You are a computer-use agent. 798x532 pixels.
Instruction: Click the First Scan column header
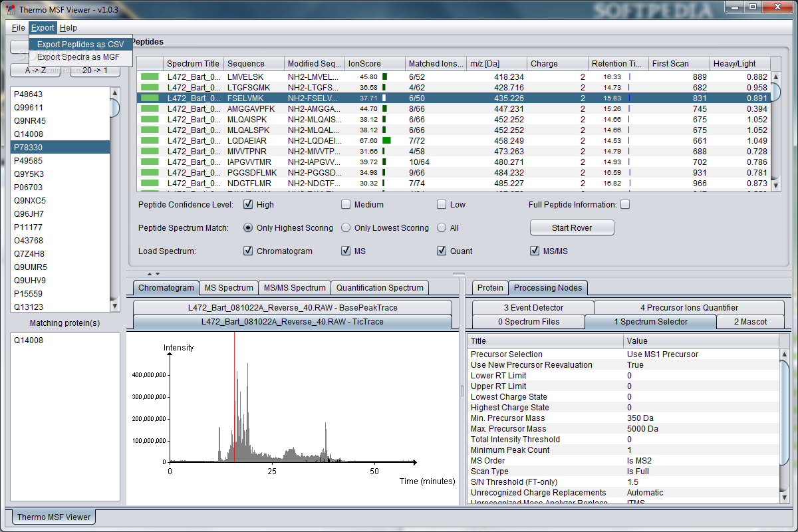click(679, 64)
